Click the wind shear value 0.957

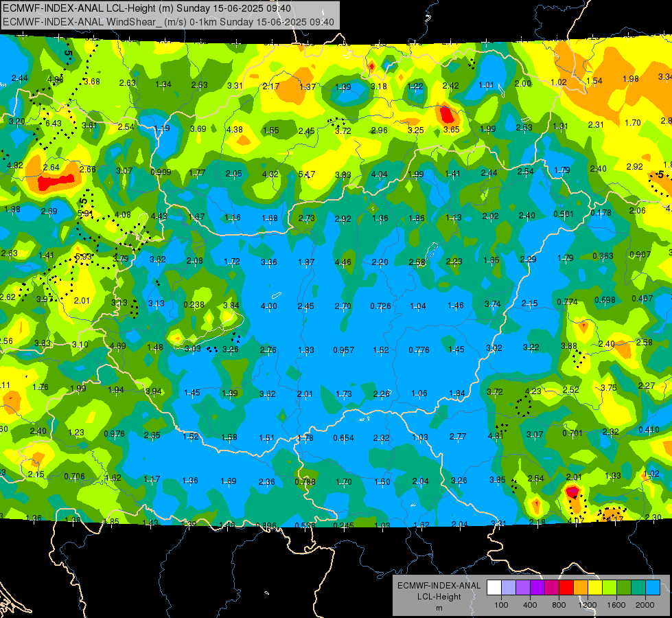click(344, 350)
